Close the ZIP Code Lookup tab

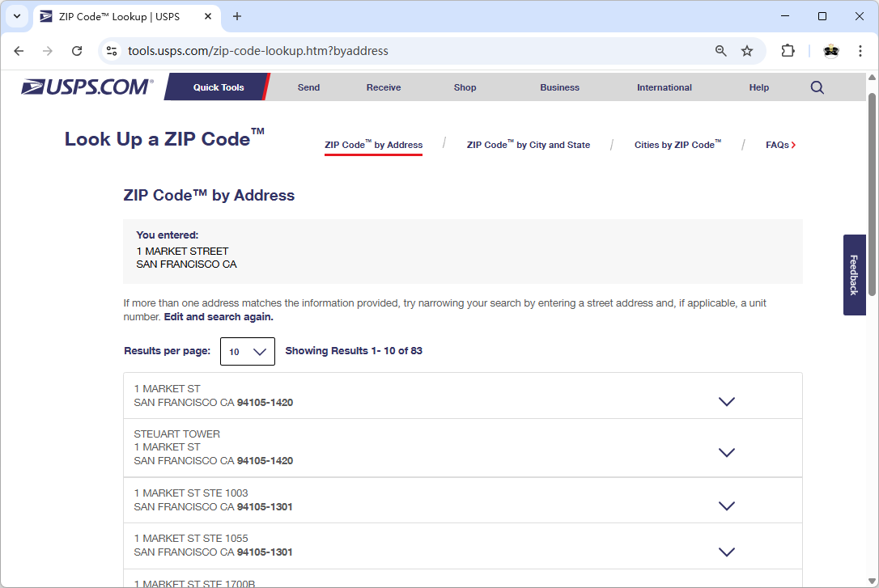pyautogui.click(x=208, y=16)
